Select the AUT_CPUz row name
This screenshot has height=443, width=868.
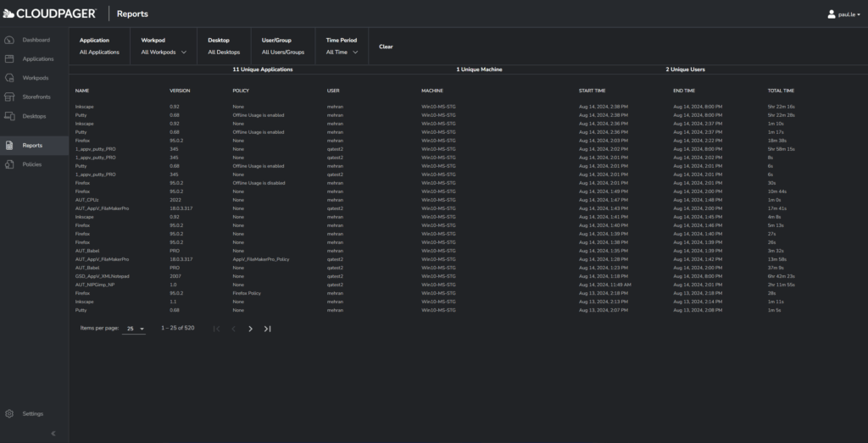tap(87, 200)
